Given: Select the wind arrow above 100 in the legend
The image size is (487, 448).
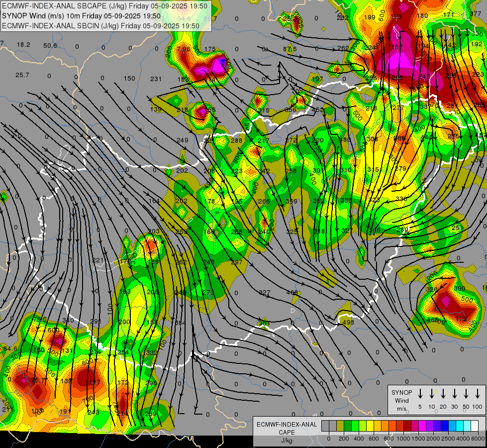Looking at the screenshot, I should pyautogui.click(x=478, y=394).
